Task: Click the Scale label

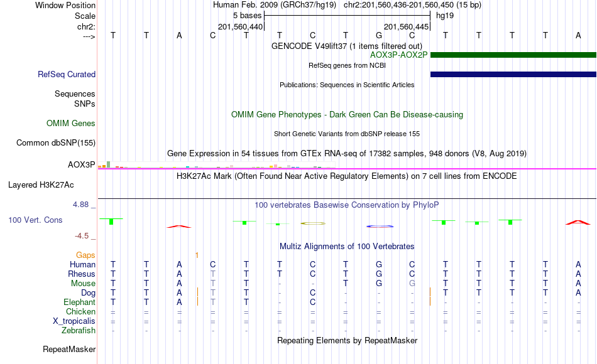Action: click(85, 16)
